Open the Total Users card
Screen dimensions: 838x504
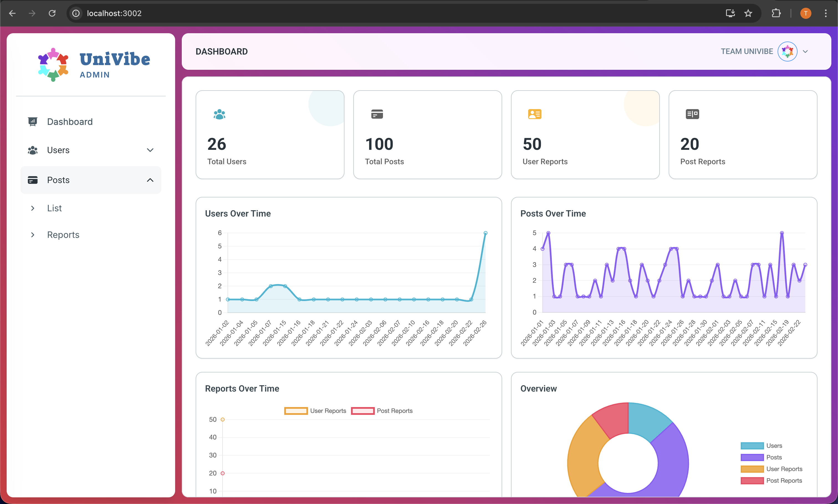coord(270,135)
